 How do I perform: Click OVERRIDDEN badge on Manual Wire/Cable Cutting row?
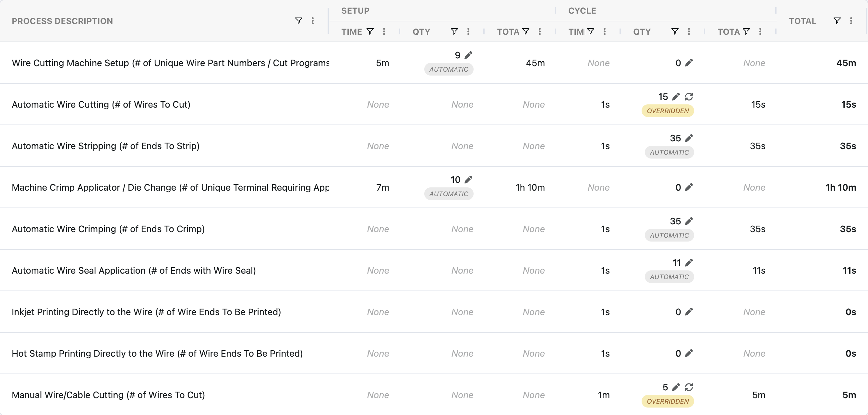tap(668, 401)
